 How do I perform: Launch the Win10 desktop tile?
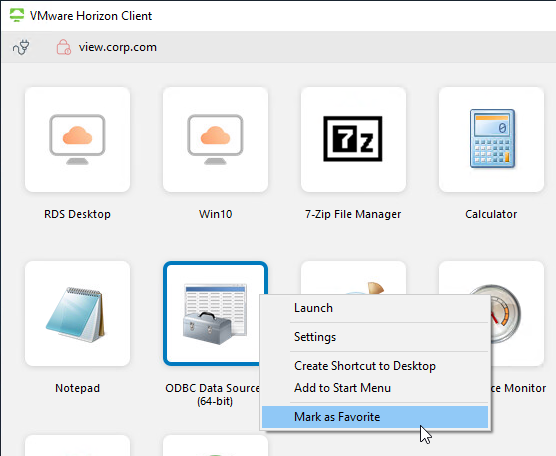(x=215, y=139)
